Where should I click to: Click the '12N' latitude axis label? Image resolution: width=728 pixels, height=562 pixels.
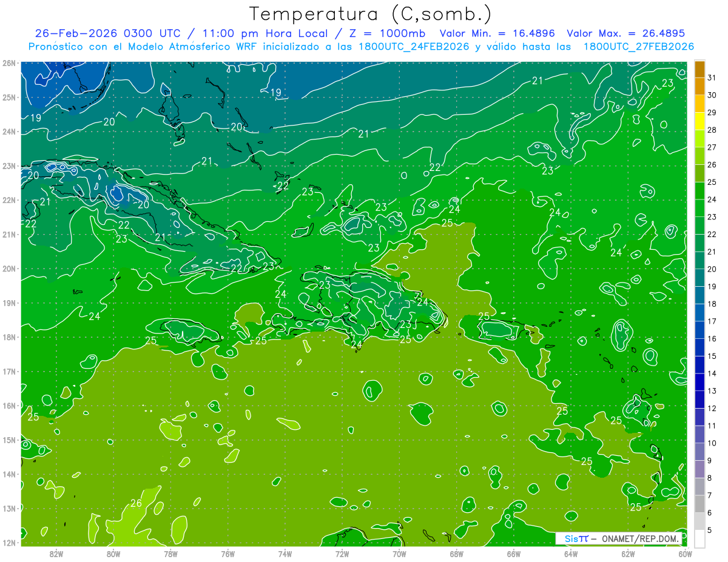tap(9, 543)
